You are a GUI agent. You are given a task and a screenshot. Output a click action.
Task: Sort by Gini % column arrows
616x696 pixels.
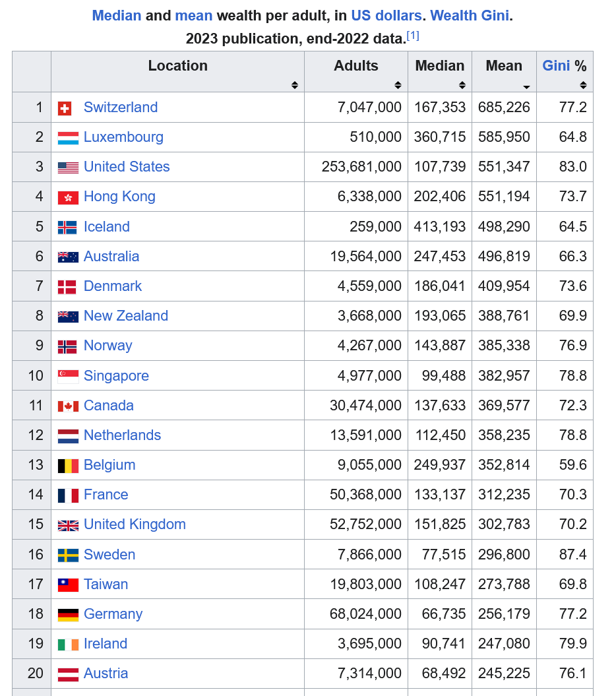click(583, 85)
